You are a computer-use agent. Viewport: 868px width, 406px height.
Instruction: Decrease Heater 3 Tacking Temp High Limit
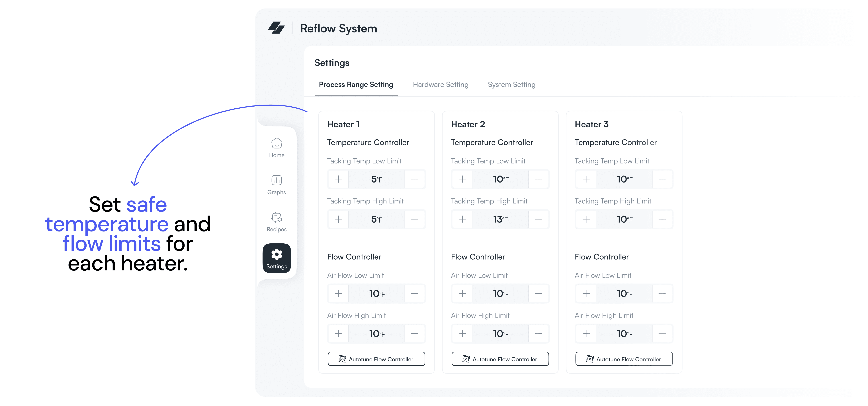pyautogui.click(x=662, y=219)
